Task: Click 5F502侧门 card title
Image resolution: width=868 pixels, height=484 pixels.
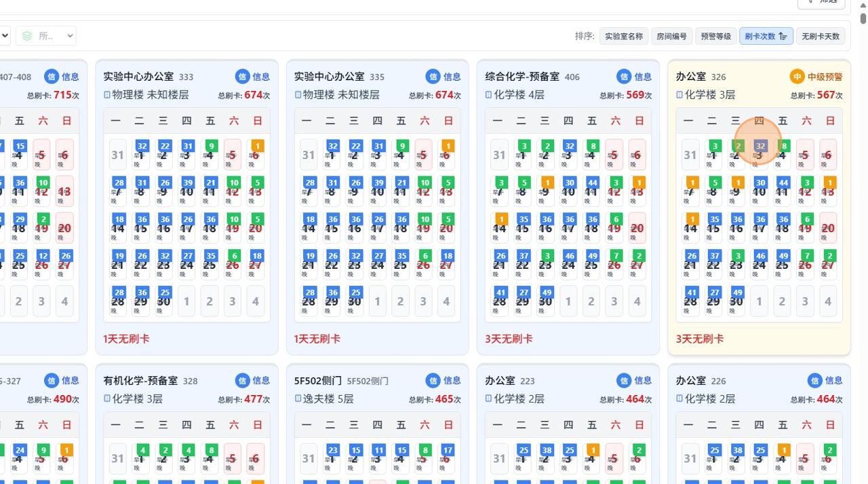Action: click(318, 381)
